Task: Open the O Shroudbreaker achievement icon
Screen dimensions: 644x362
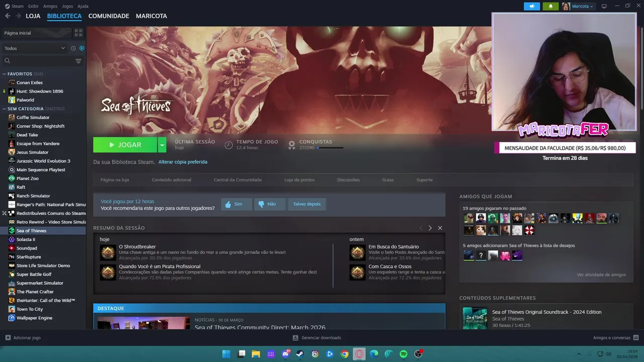Action: coord(108,252)
